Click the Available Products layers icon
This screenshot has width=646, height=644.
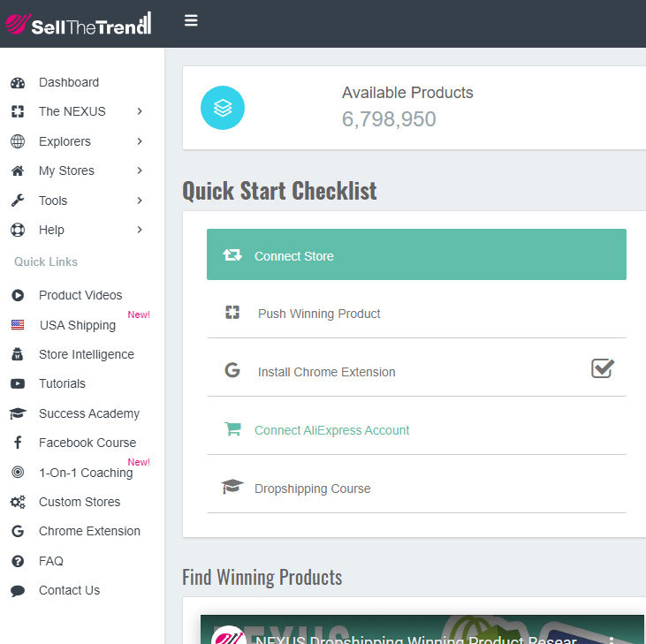223,108
